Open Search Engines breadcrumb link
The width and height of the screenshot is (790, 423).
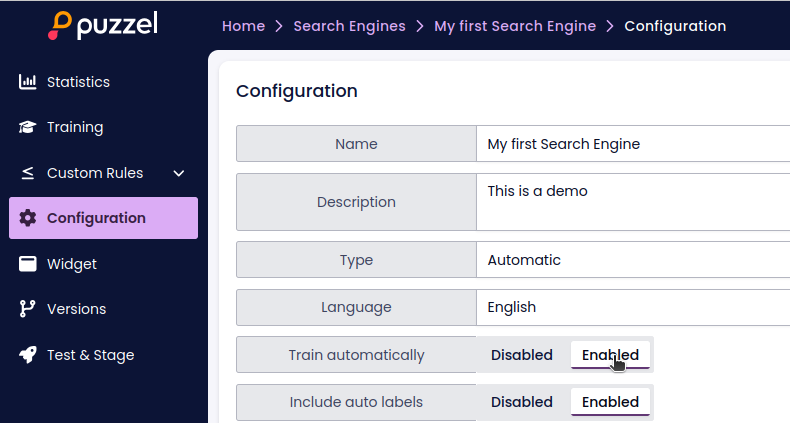point(349,26)
